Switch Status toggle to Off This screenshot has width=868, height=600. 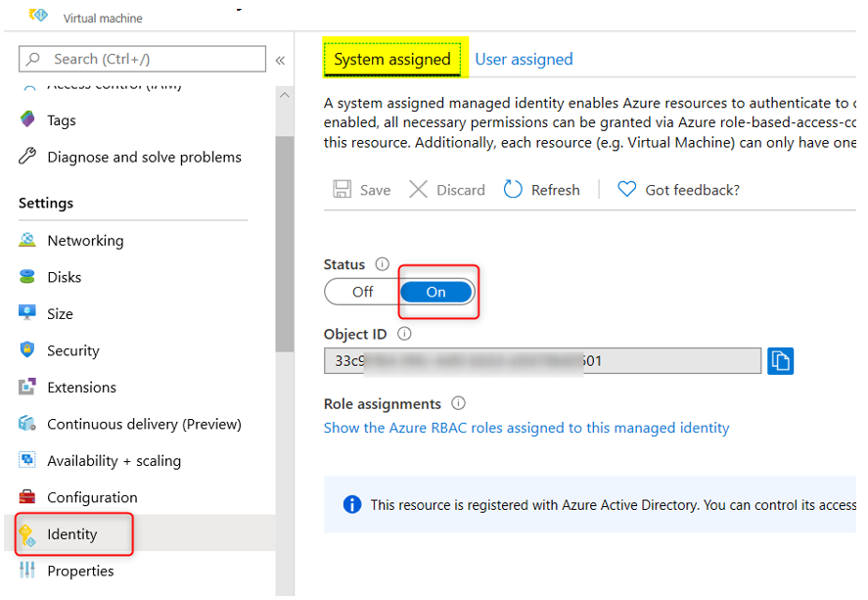point(363,292)
